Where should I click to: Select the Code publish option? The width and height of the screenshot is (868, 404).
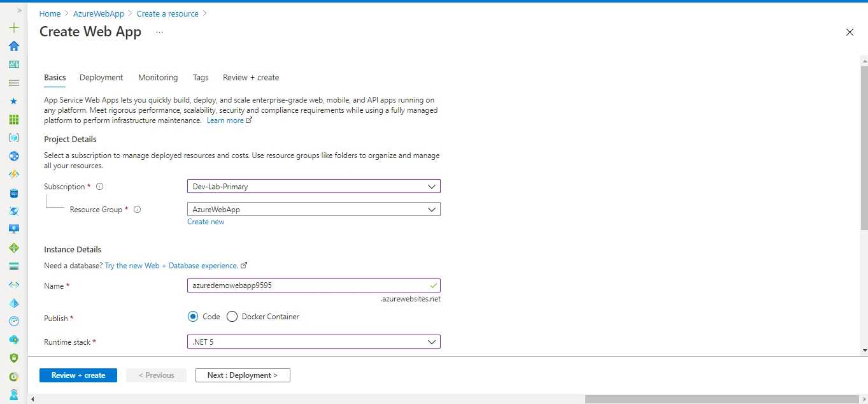pos(193,316)
